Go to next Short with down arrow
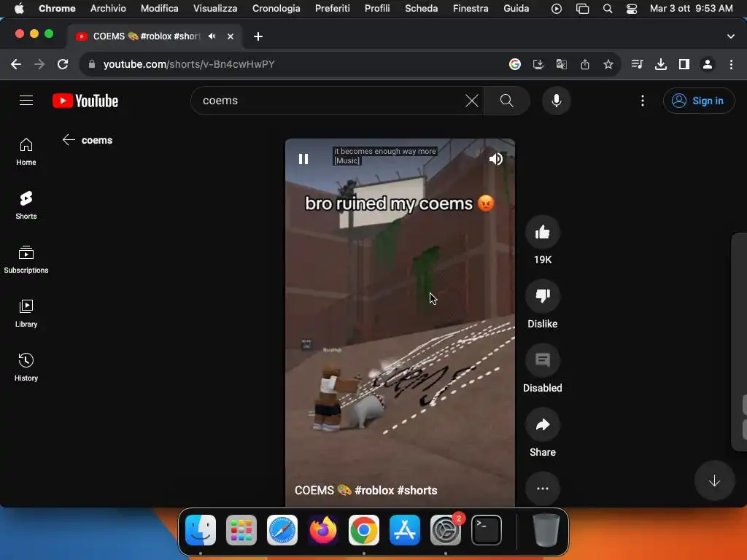This screenshot has height=560, width=747. pos(713,481)
